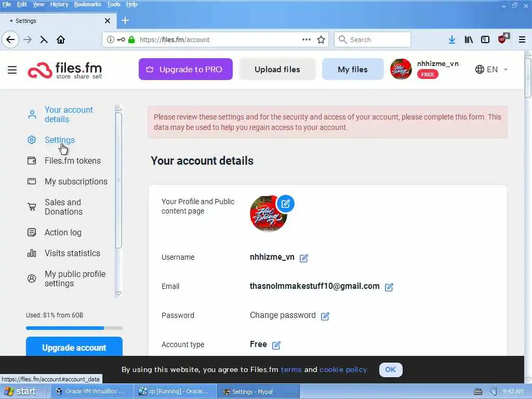Click the sidebar scroll-down arrow
Viewport: 532px width, 399px height.
coord(119,294)
